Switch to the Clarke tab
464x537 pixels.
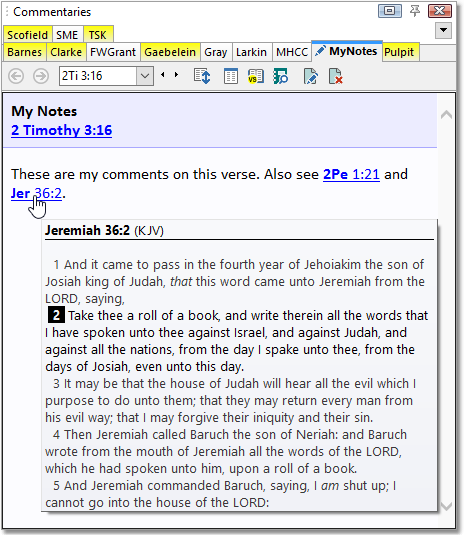coord(66,52)
